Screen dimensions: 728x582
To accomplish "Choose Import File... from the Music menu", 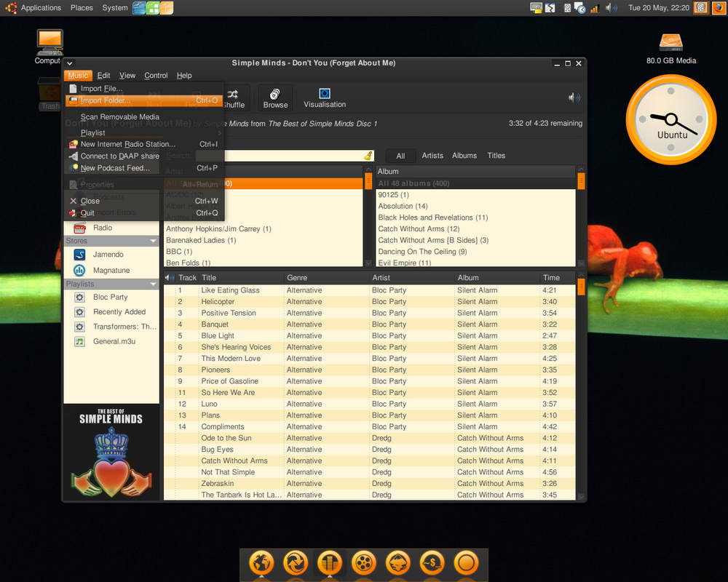I will 144,89.
